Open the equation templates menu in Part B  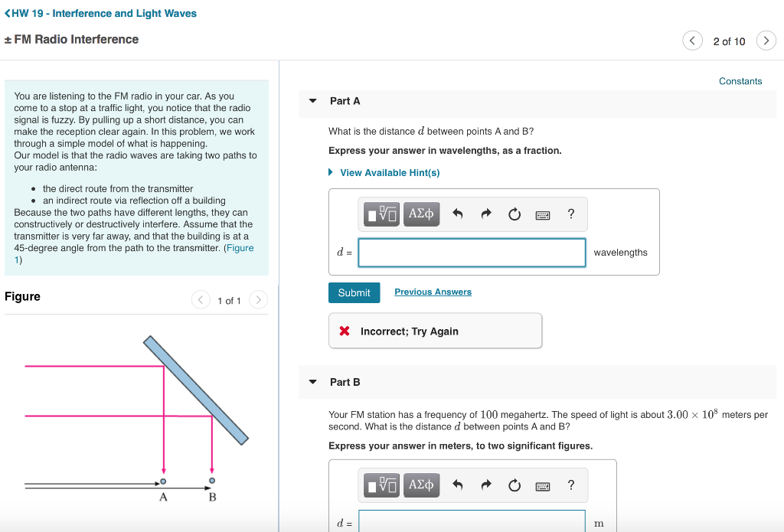381,485
